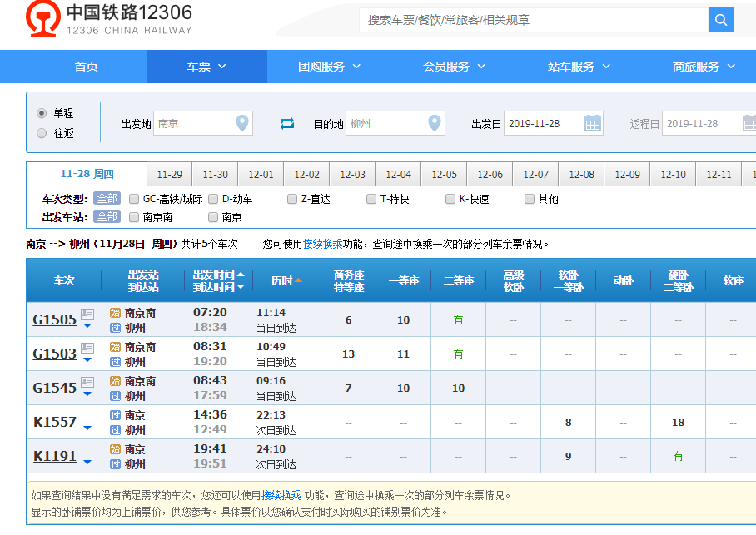Open the departure date calendar icon

[593, 123]
